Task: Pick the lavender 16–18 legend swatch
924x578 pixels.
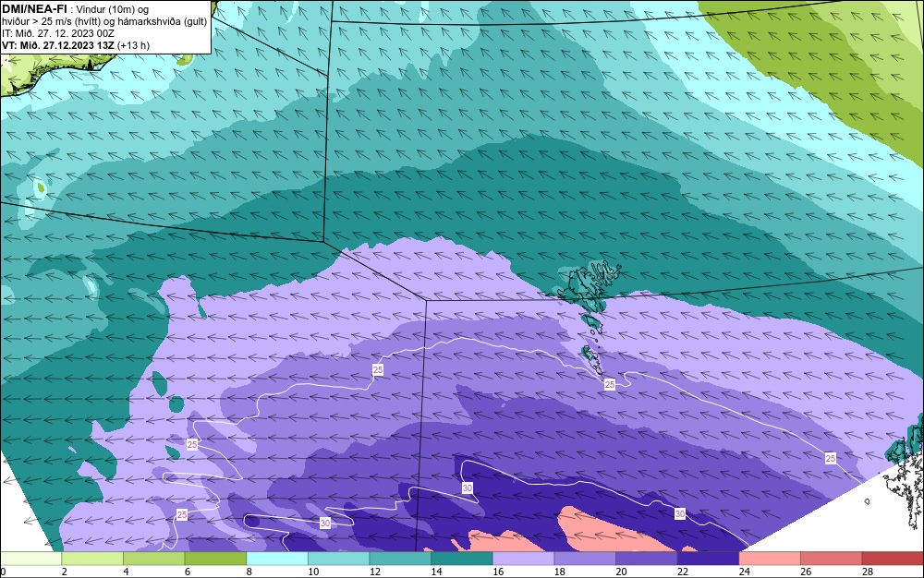Action: coord(523,559)
